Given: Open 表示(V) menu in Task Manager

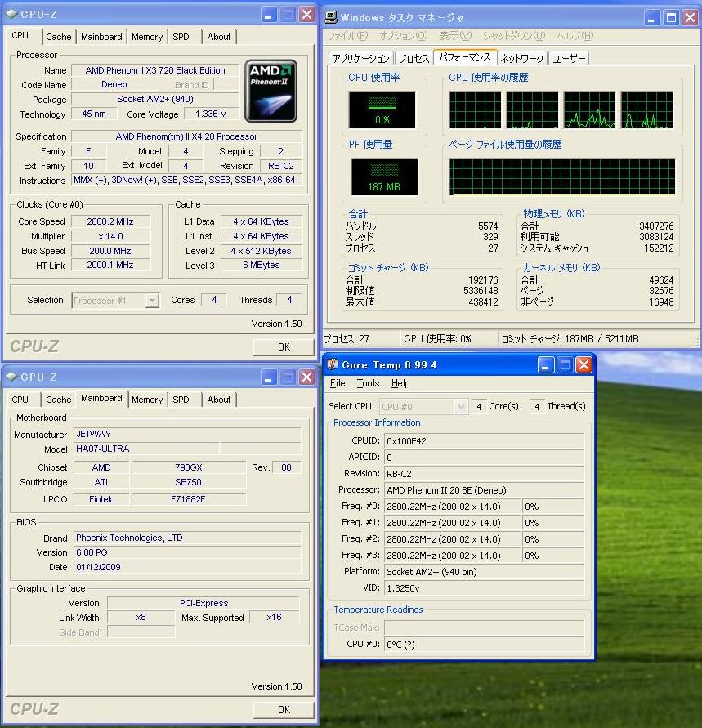Looking at the screenshot, I should (x=455, y=36).
